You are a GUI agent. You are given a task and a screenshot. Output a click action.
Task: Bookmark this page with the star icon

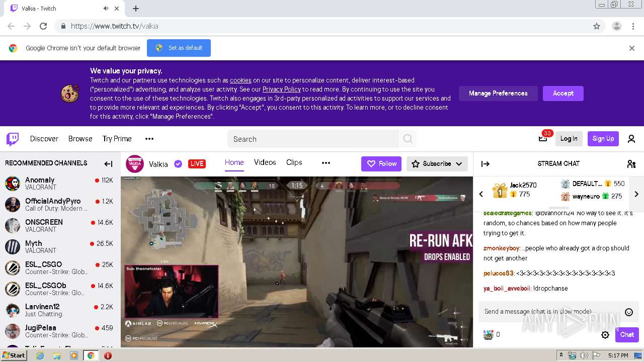coord(597,26)
